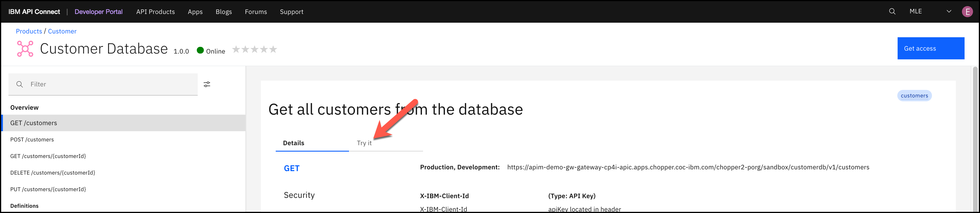
Task: Go to IBM API Connect home
Action: click(x=34, y=12)
